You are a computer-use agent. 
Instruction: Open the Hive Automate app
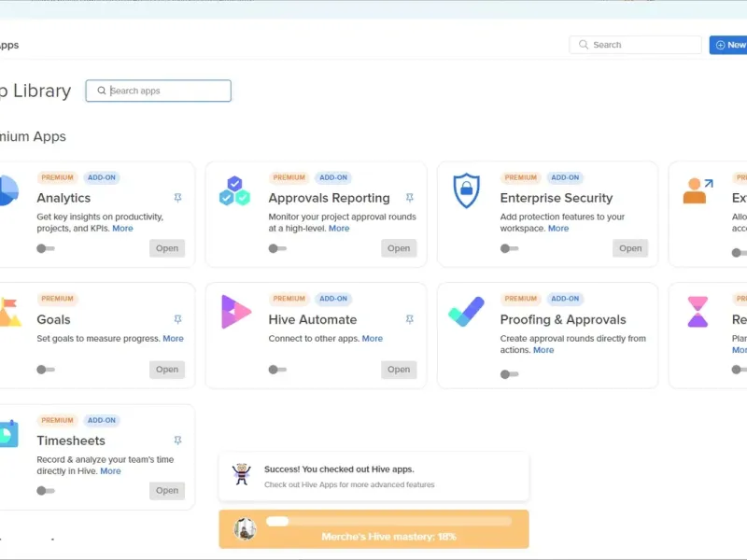pyautogui.click(x=399, y=370)
